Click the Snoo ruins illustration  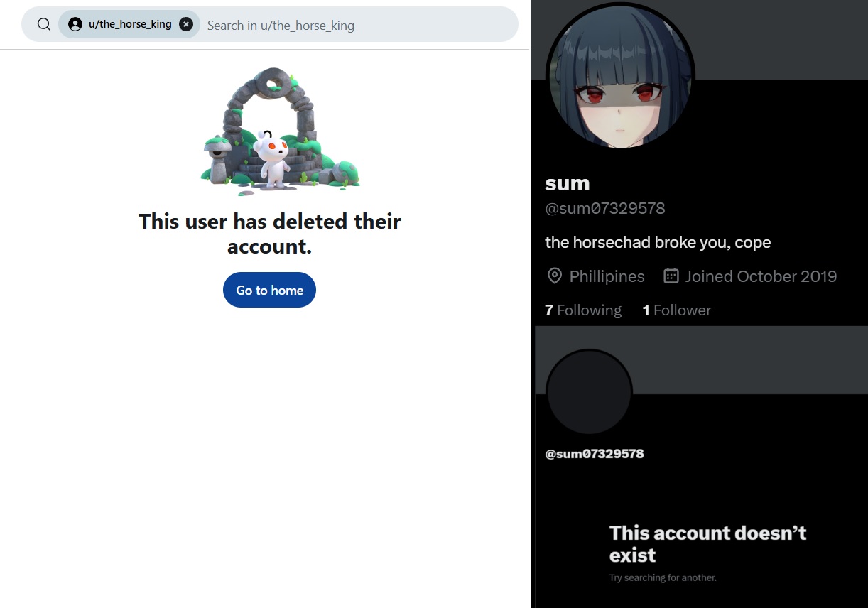(x=281, y=131)
